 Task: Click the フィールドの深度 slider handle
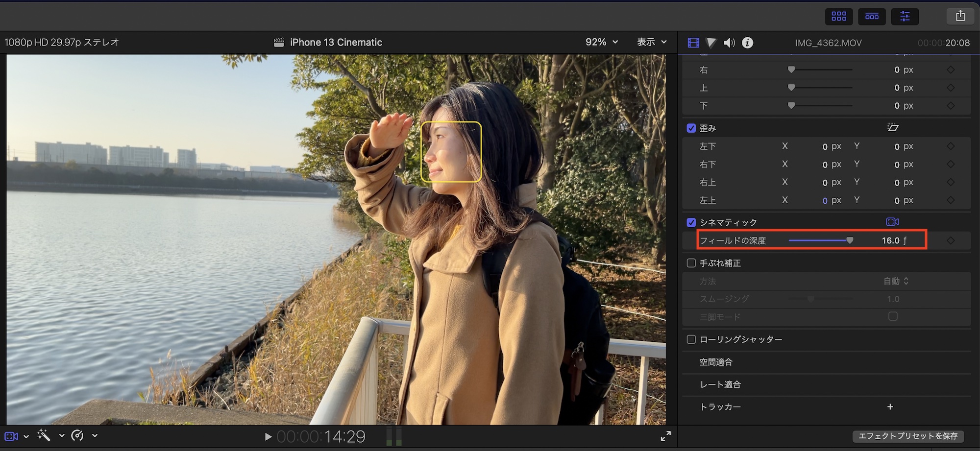(x=850, y=240)
